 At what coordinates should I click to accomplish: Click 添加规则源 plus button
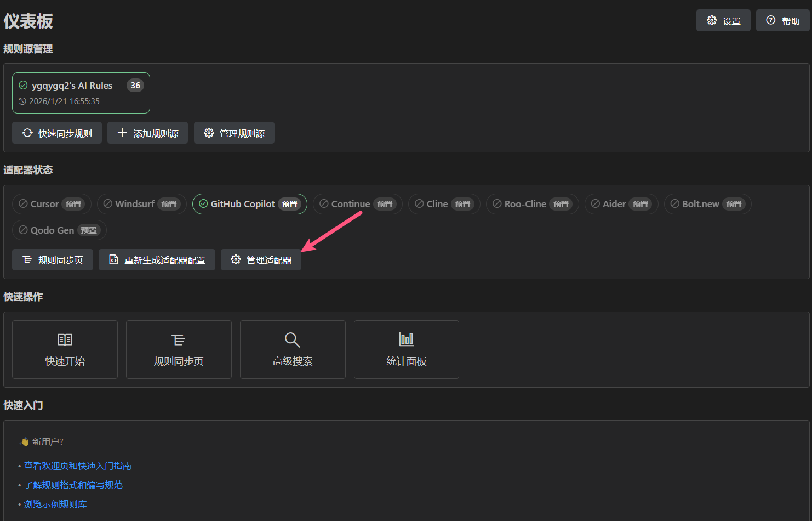pos(147,133)
